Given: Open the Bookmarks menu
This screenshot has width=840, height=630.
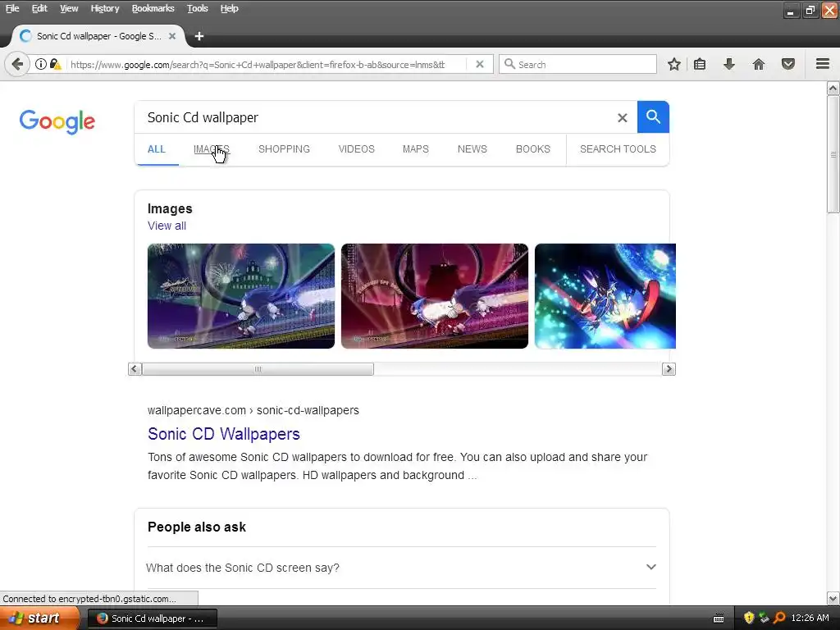Looking at the screenshot, I should [153, 8].
